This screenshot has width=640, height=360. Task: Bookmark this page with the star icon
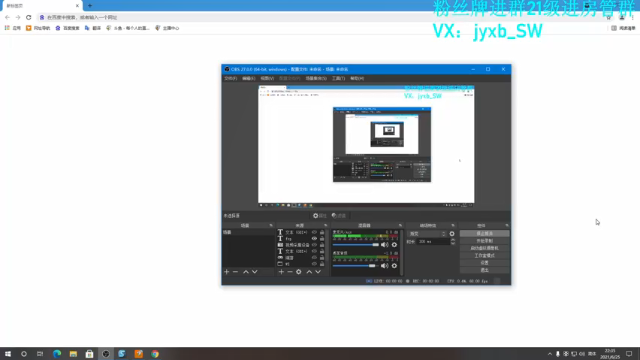point(609,18)
